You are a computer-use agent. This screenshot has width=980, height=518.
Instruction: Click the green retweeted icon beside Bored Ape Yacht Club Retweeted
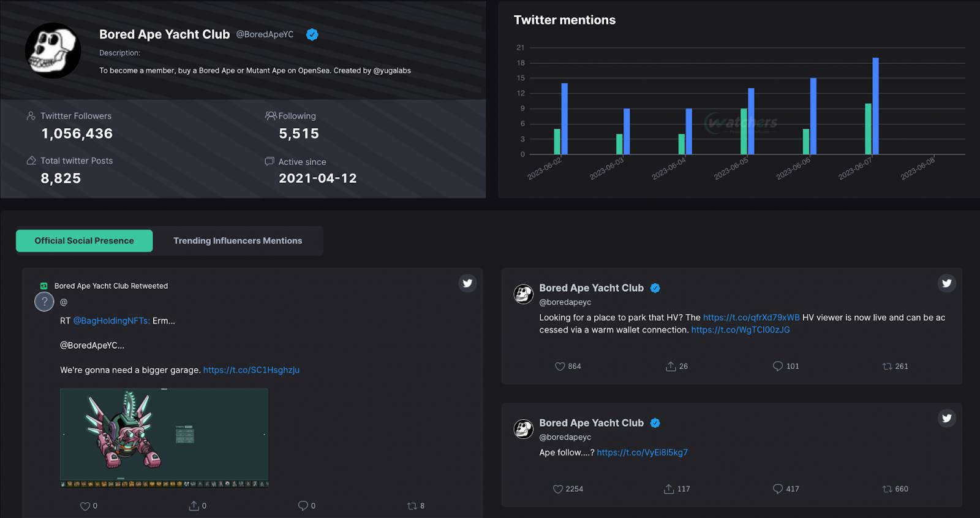(44, 286)
